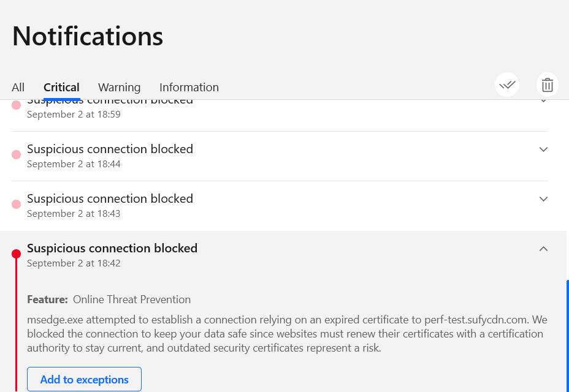Click the Add to exceptions button
Viewport: 569px width, 392px height.
coord(84,379)
